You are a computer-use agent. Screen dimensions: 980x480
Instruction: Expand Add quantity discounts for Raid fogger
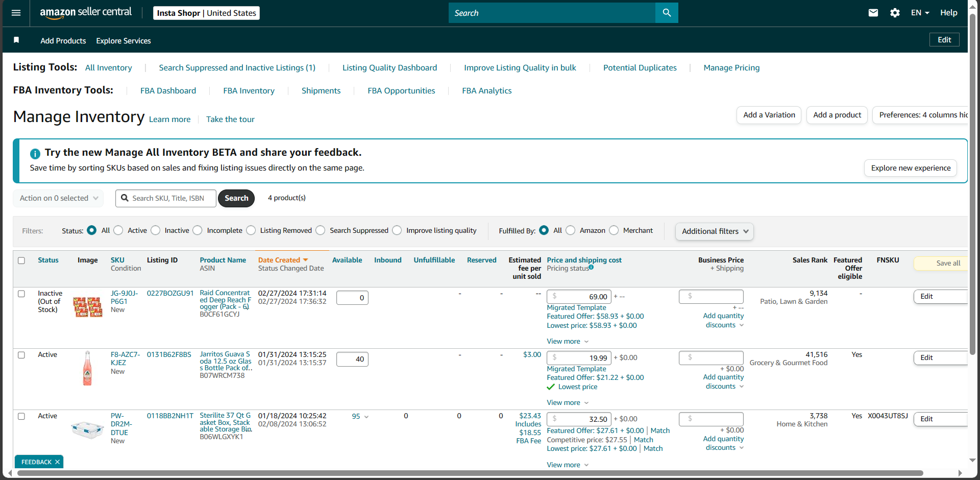(x=723, y=320)
